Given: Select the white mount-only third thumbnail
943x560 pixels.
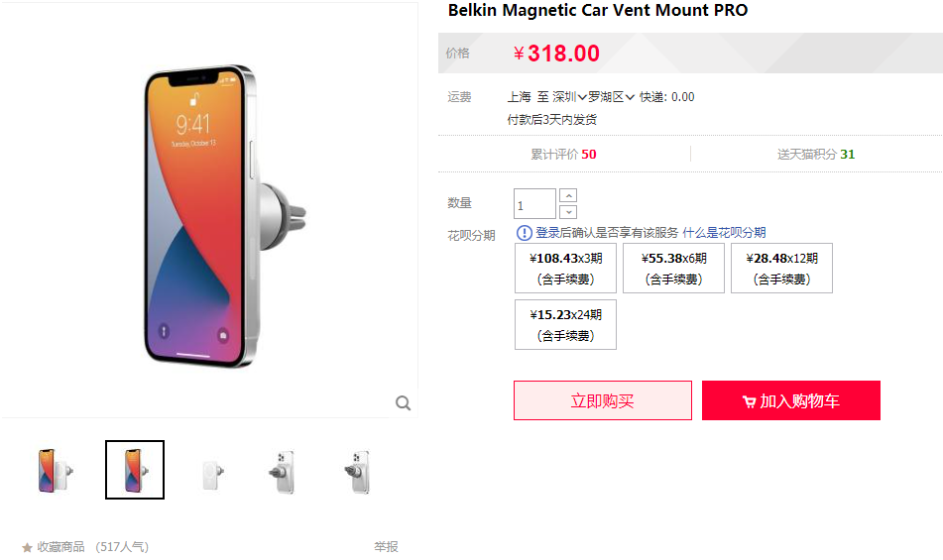Looking at the screenshot, I should 213,471.
